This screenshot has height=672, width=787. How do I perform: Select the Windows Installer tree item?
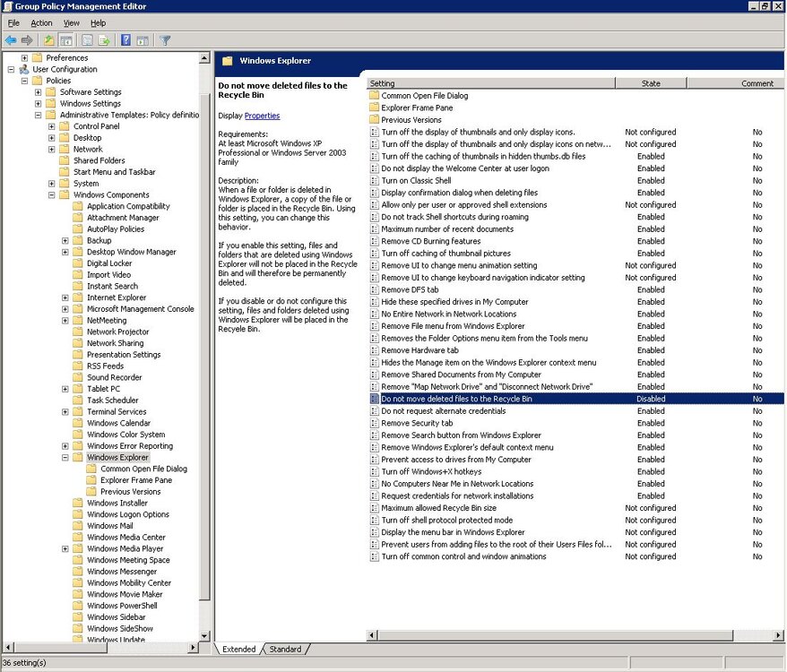[117, 503]
